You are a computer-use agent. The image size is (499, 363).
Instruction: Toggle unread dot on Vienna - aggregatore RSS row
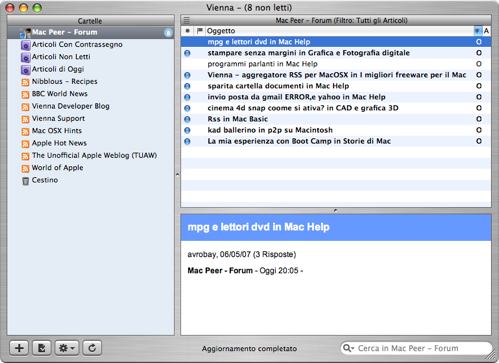[x=187, y=75]
